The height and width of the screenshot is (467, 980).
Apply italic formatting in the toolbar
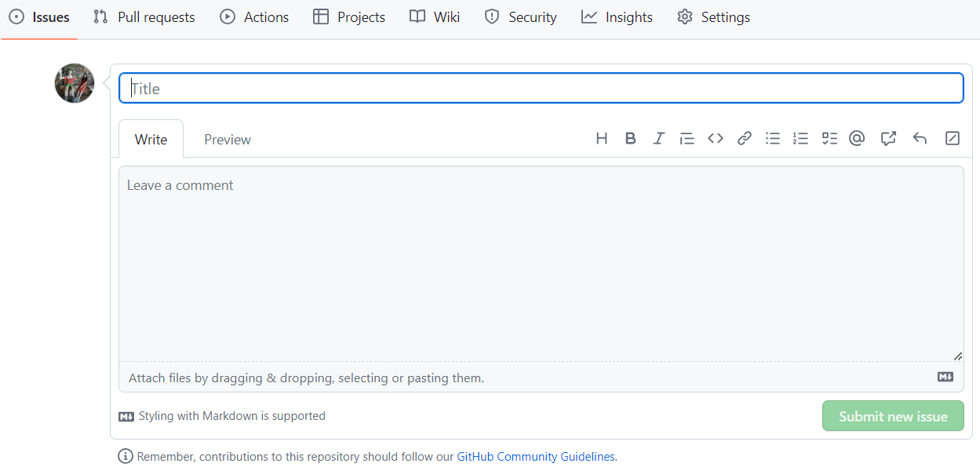point(659,139)
